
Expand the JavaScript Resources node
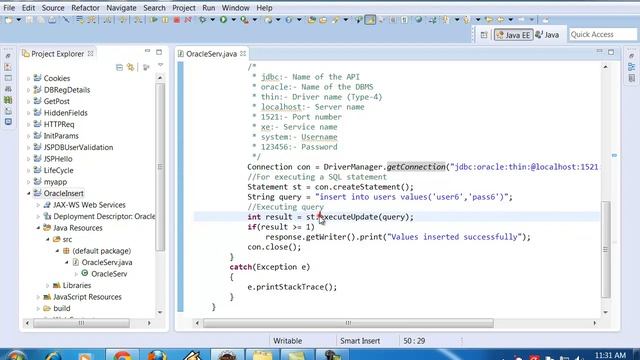[38, 297]
